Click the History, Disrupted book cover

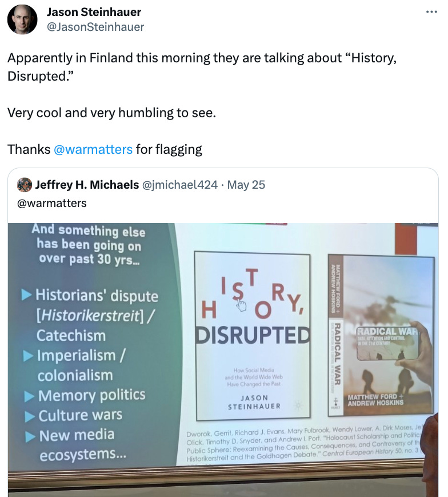(x=253, y=336)
